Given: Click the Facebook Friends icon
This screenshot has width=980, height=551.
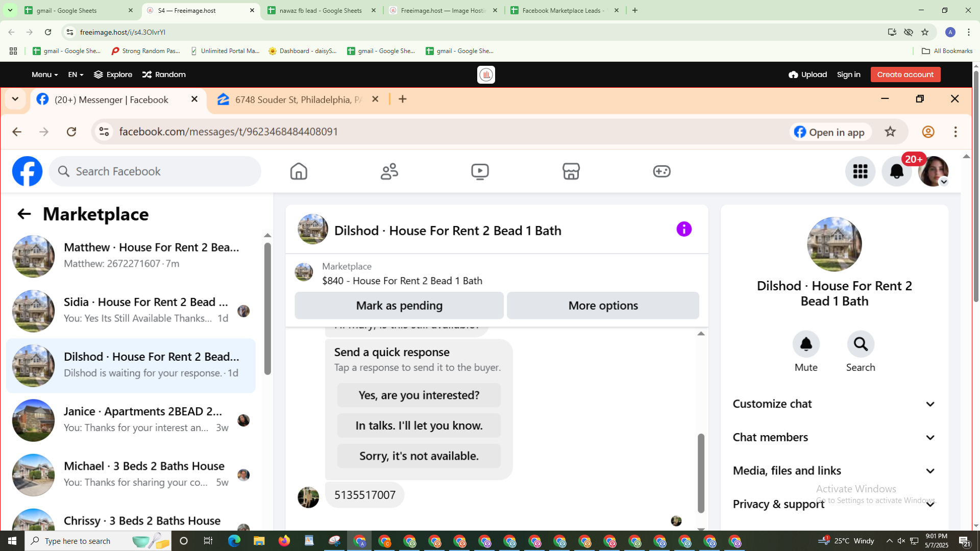Looking at the screenshot, I should coord(389,171).
